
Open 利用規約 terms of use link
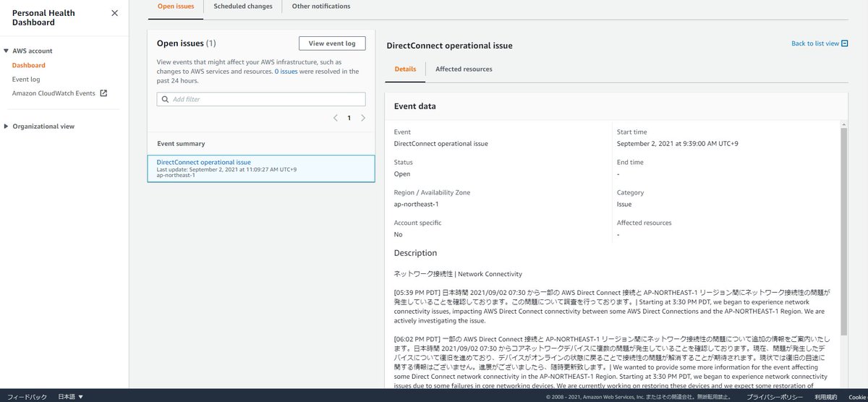click(x=825, y=397)
